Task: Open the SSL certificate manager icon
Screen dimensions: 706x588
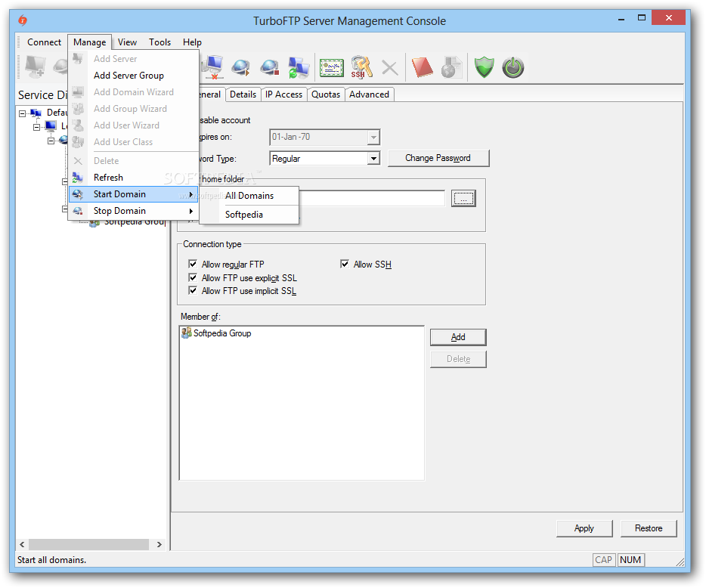Action: 331,67
